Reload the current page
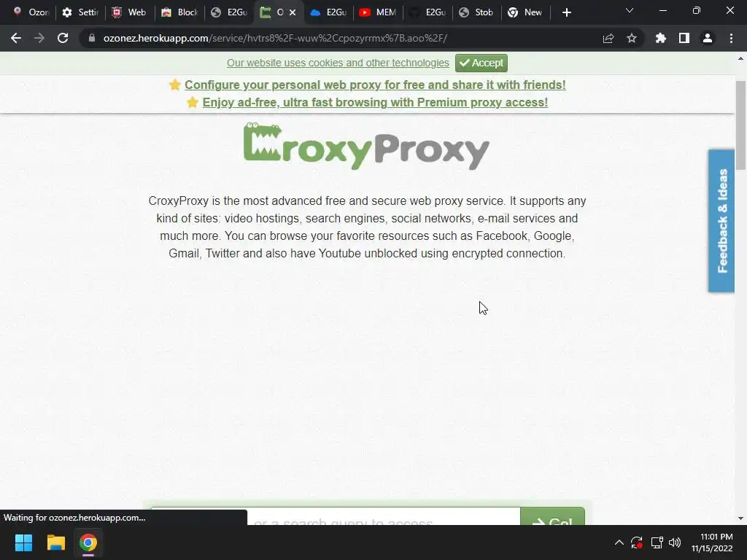The height and width of the screenshot is (560, 747). [63, 38]
